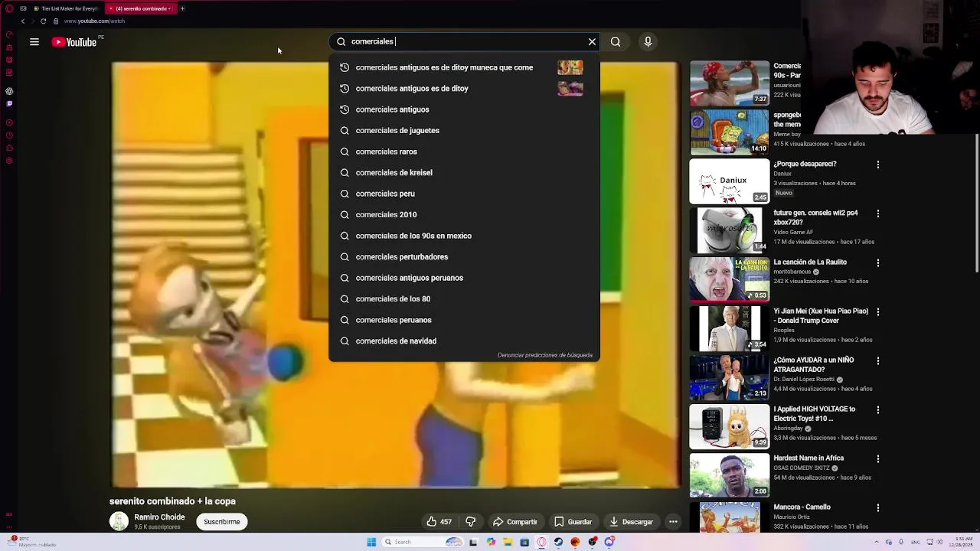Select 'comerciales antiguos peruanos' suggestion
The image size is (980, 551).
(464, 278)
